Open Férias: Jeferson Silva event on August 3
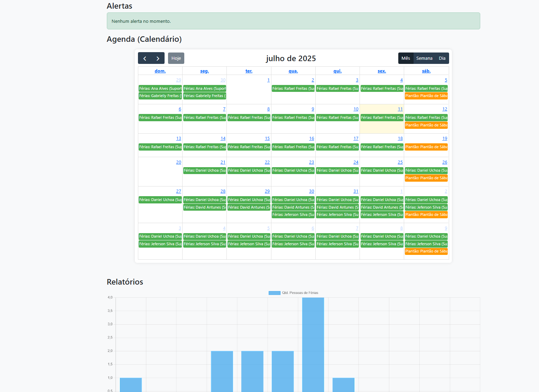The image size is (539, 392). pyautogui.click(x=160, y=244)
